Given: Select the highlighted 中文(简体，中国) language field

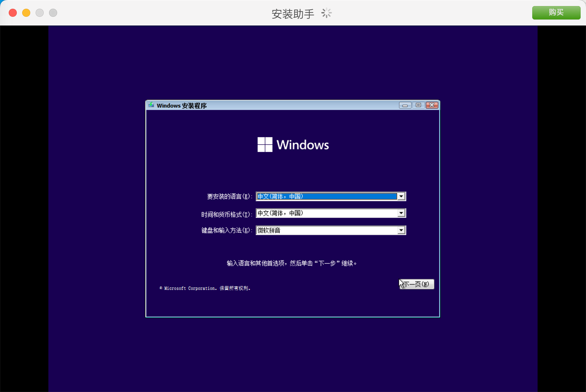Looking at the screenshot, I should pyautogui.click(x=326, y=196).
